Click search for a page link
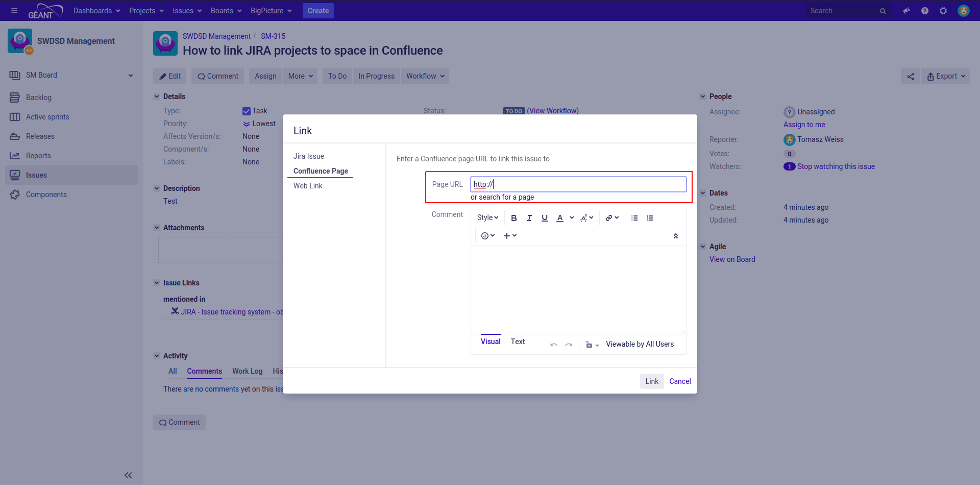Screen dimensions: 980x485 tap(506, 197)
